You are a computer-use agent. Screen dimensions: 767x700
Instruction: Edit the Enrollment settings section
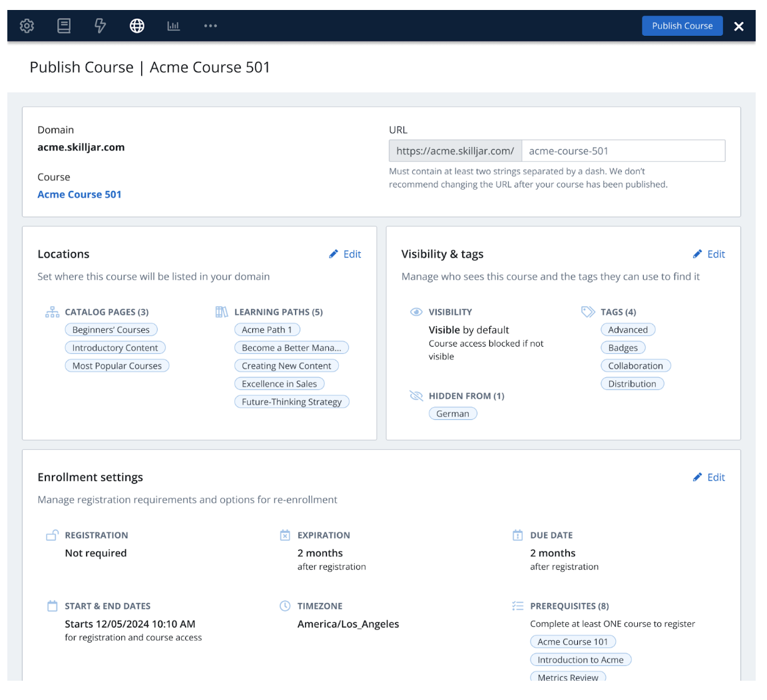709,477
